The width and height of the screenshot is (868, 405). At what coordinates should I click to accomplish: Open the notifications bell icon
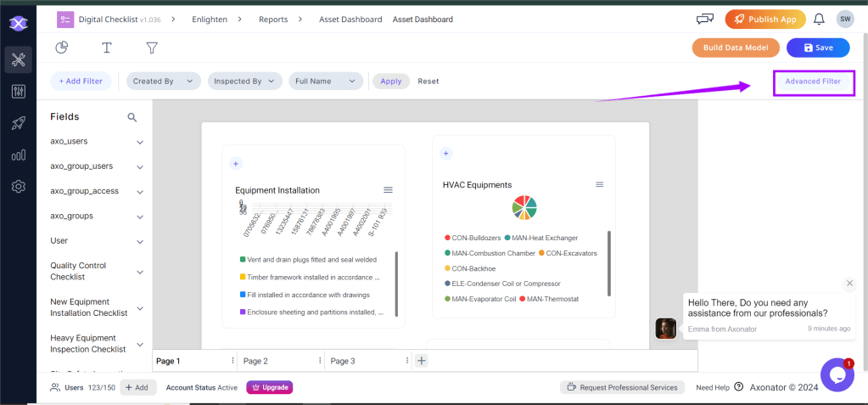819,19
